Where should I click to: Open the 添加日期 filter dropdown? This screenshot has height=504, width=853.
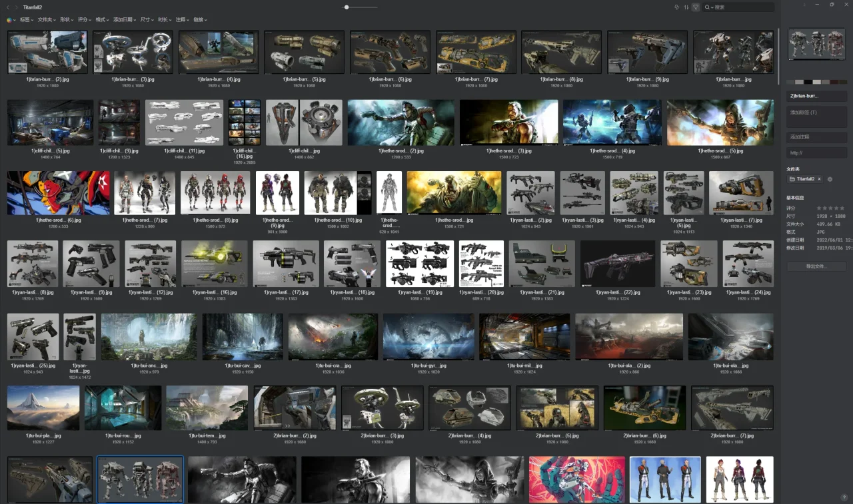[124, 20]
